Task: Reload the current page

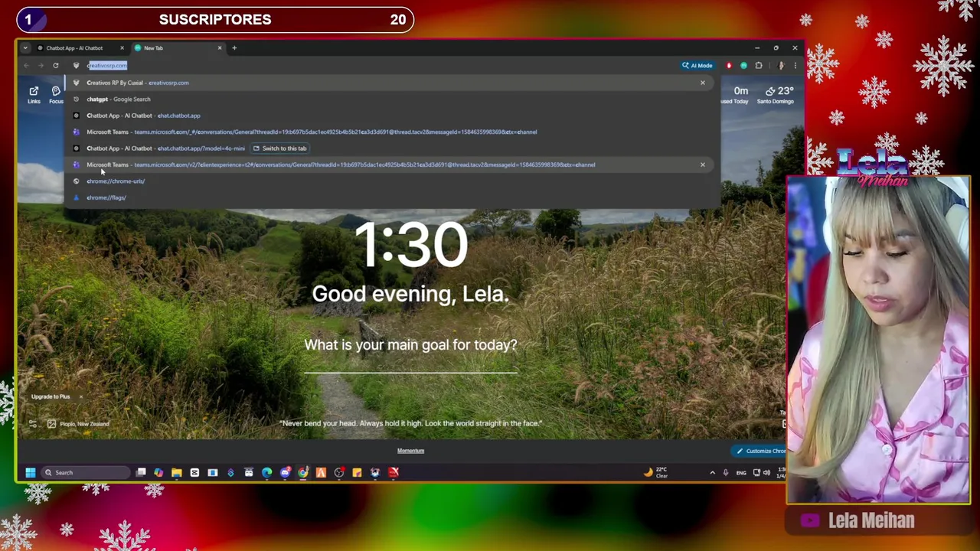Action: [x=56, y=66]
